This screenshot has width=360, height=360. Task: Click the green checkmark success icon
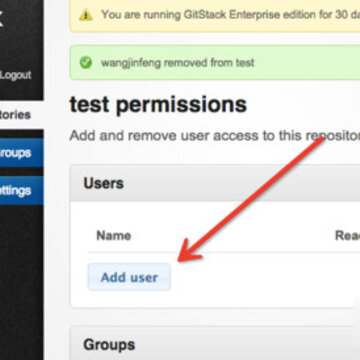(86, 62)
